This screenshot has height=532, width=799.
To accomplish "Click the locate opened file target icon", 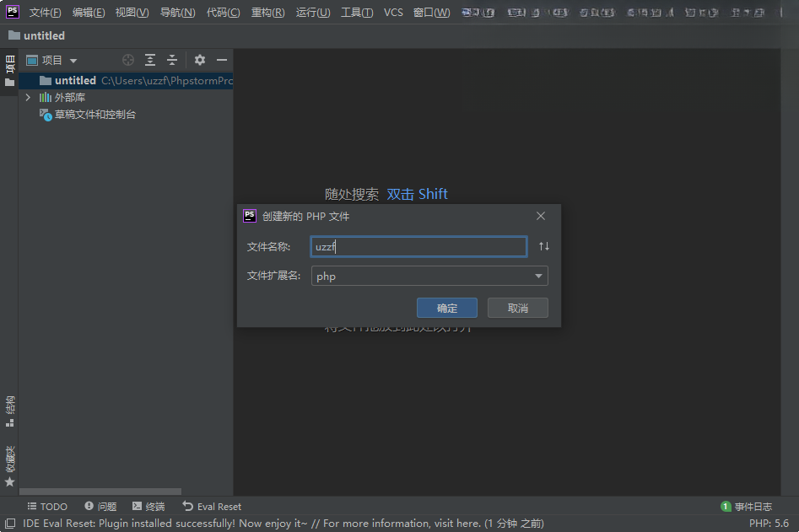I will (x=128, y=60).
